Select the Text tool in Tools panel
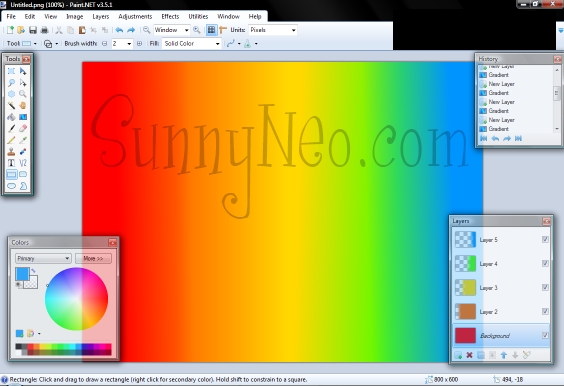The width and height of the screenshot is (564, 386). [x=11, y=163]
